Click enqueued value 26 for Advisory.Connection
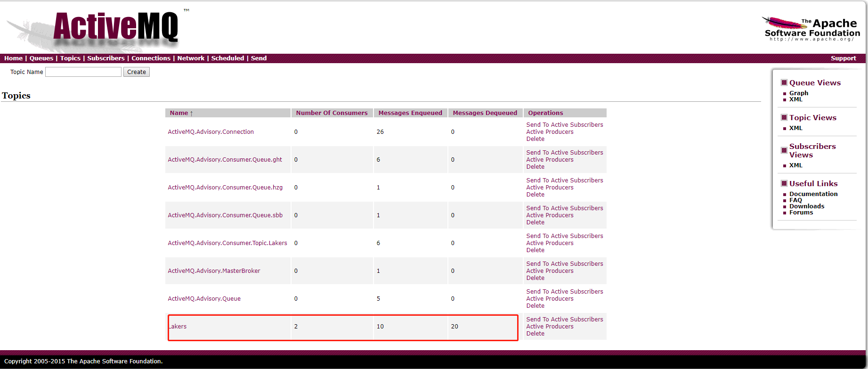Viewport: 868px width, 369px height. tap(380, 132)
